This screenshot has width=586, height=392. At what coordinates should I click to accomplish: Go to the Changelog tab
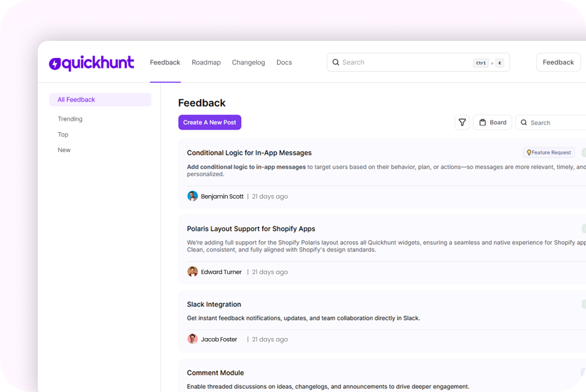pos(248,62)
